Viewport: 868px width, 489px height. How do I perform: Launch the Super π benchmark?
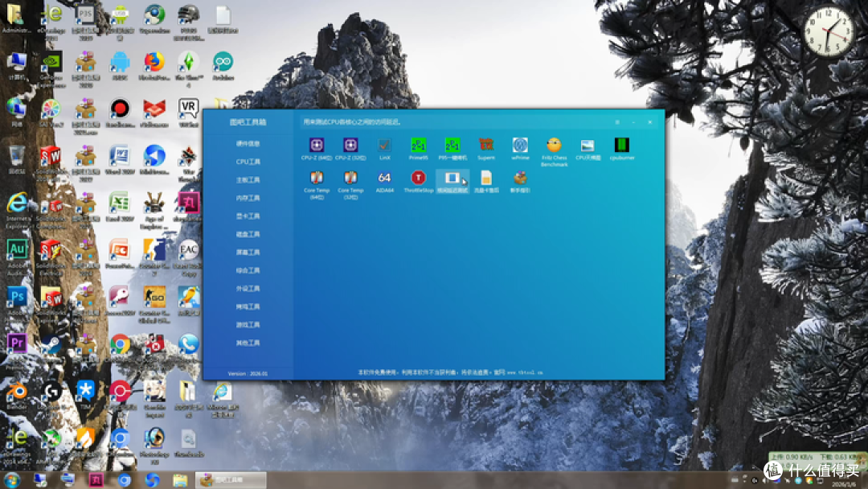point(486,149)
